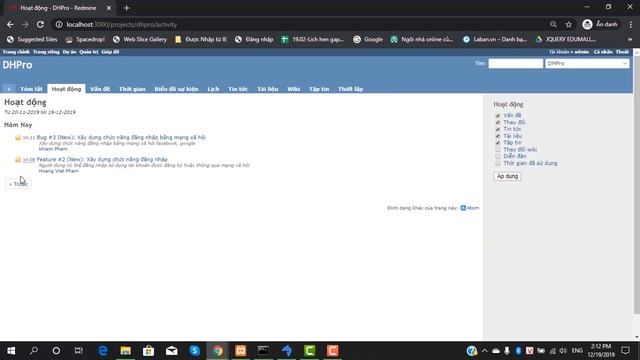Viewport: 640px width, 360px height.
Task: Uncheck the Tin tức activity checkbox
Action: pos(498,129)
